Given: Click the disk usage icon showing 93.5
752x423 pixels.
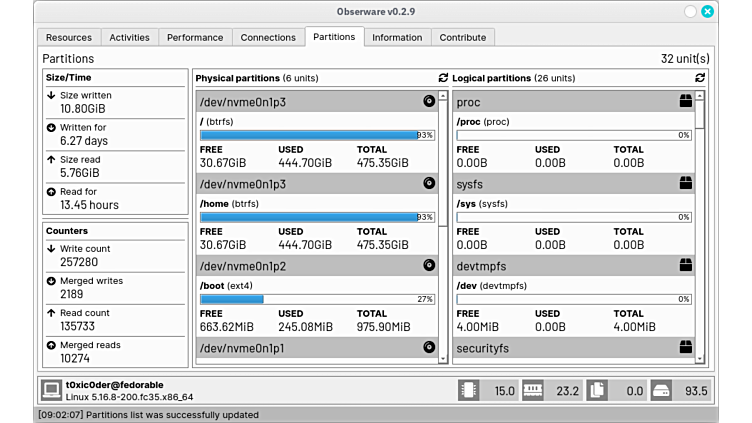Looking at the screenshot, I should click(x=661, y=390).
